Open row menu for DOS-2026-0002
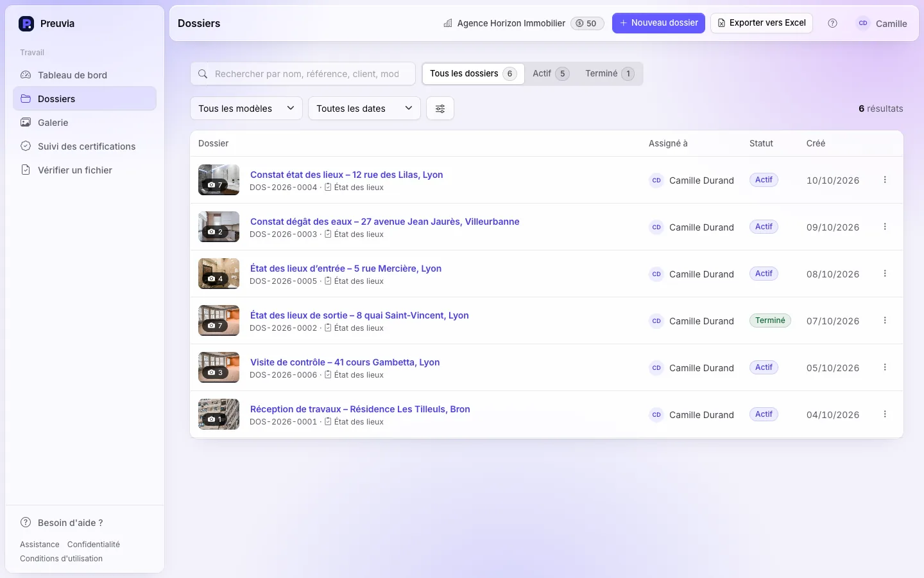Screen dimensions: 924x578 point(885,320)
